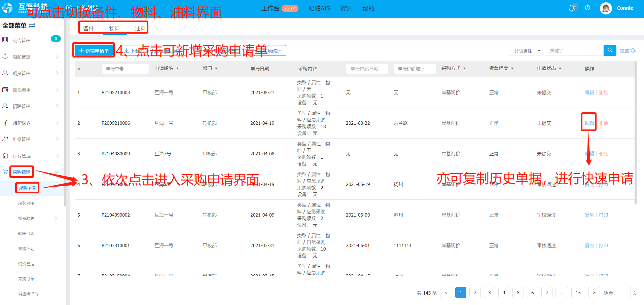Expand the 船舶管理 chevron
Screen dimensions: 644x305
click(x=57, y=57)
